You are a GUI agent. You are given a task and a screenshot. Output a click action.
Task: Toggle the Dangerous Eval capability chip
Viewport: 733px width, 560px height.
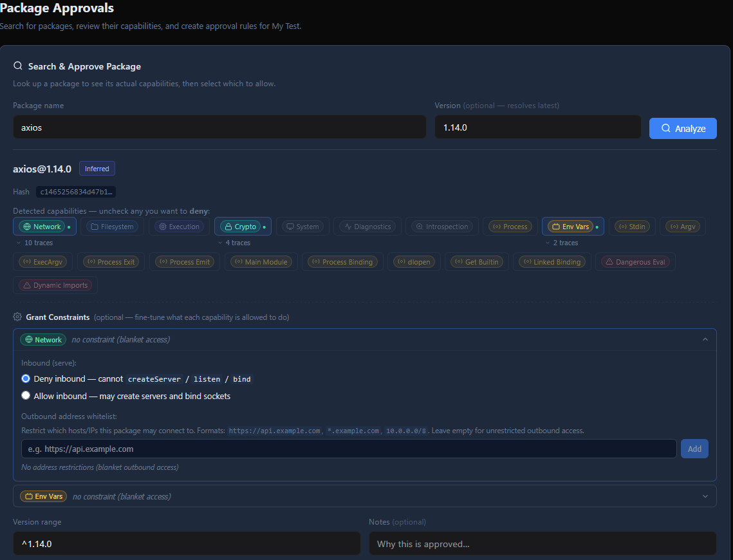pos(635,262)
